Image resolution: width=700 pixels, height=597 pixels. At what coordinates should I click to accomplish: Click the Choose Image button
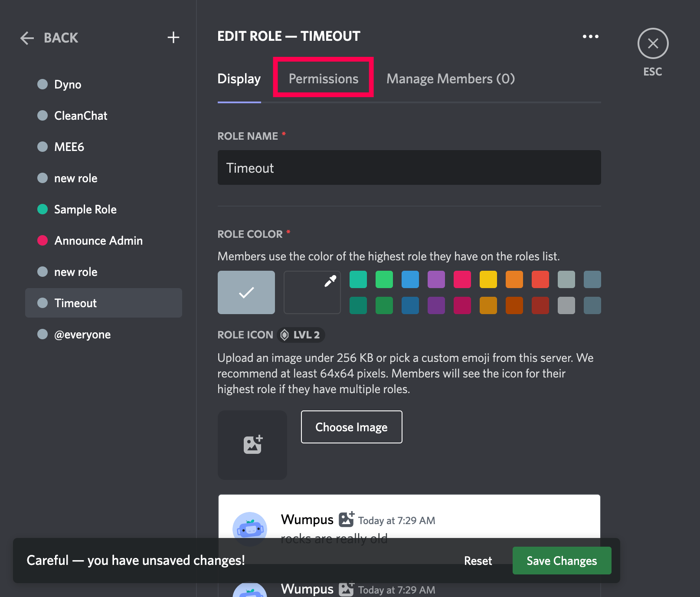tap(351, 427)
